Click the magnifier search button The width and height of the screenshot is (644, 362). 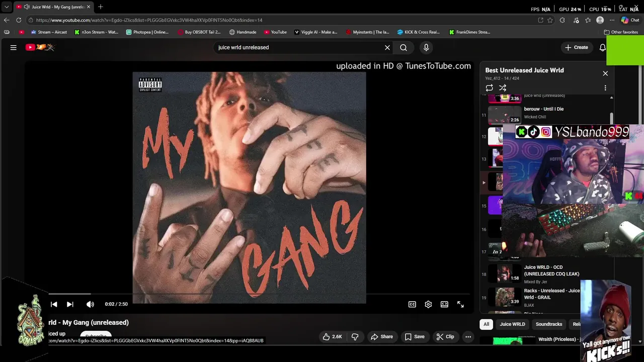(x=404, y=47)
